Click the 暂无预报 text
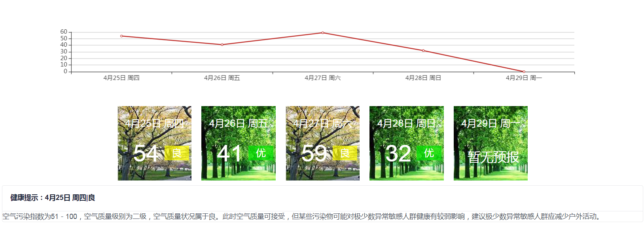Image resolution: width=644 pixels, height=228 pixels. (x=493, y=157)
